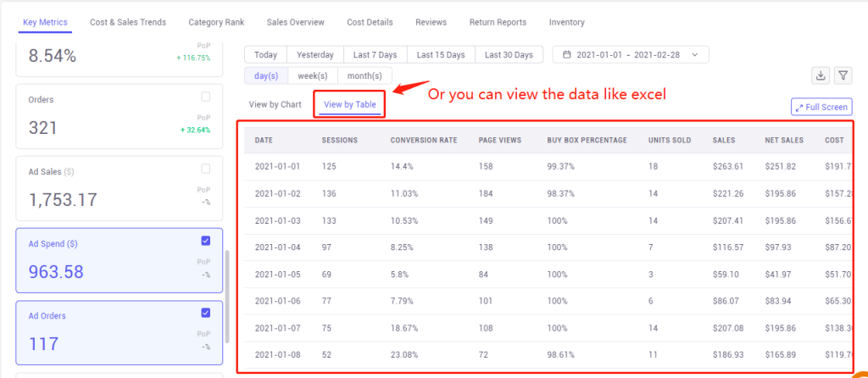The width and height of the screenshot is (868, 378).
Task: Open the Inventory tab
Action: (567, 22)
